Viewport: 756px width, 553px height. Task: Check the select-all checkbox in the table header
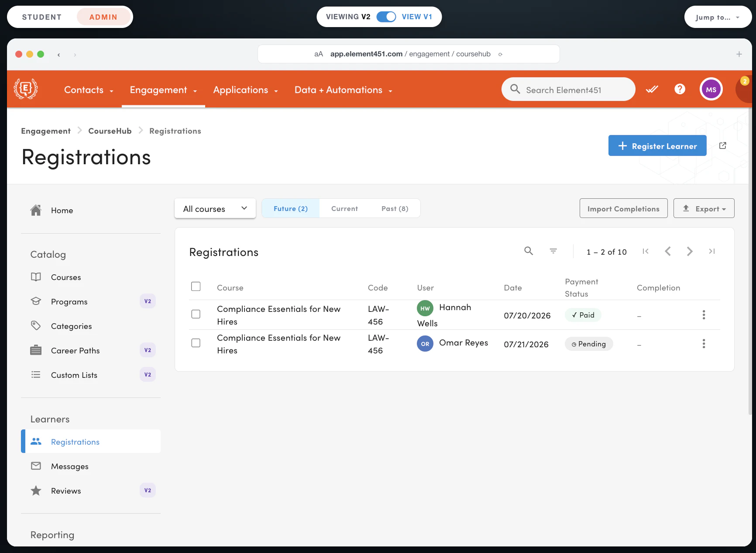coord(196,287)
